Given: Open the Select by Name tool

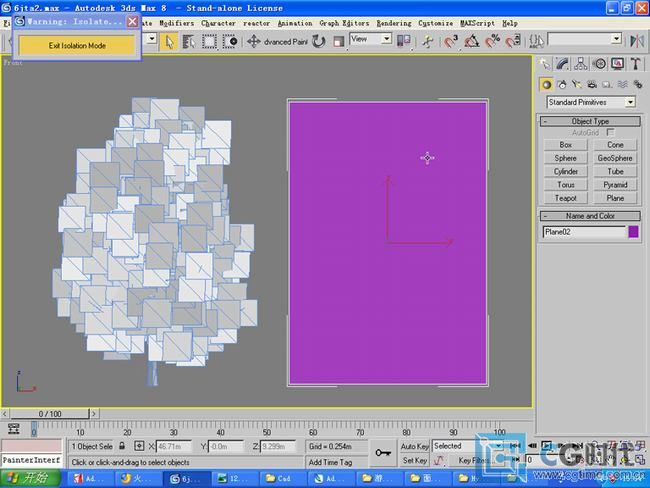Looking at the screenshot, I should 189,41.
